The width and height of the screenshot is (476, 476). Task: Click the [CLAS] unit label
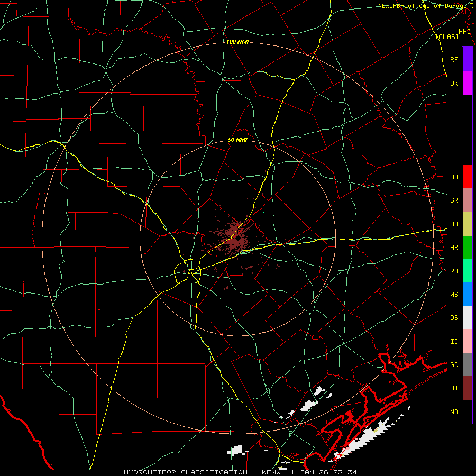447,36
